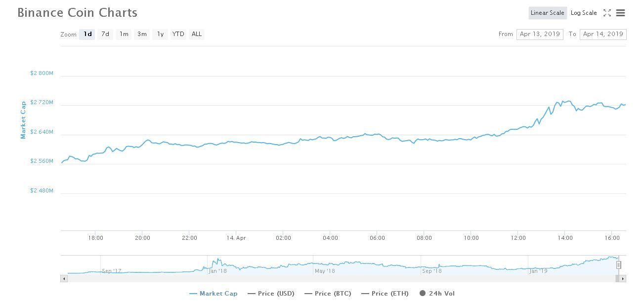Click navigator right scroll arrow

coord(623,279)
